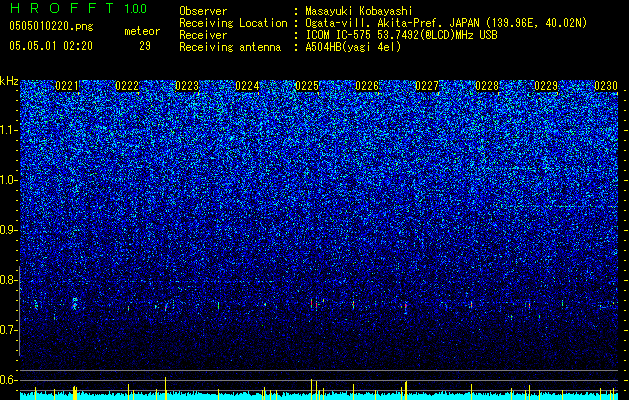The height and width of the screenshot is (400, 629).
Task: Select the 0224 time marker
Action: 247,86
